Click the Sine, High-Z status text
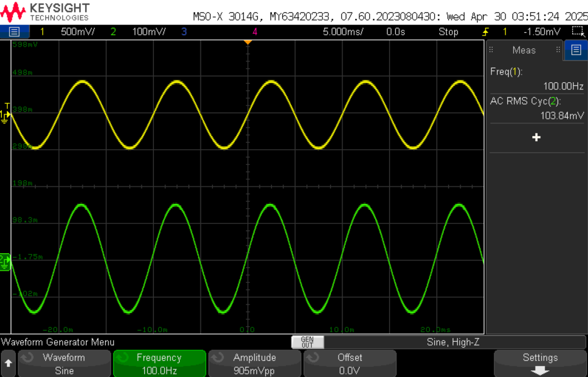Image resolution: width=588 pixels, height=377 pixels. (453, 342)
